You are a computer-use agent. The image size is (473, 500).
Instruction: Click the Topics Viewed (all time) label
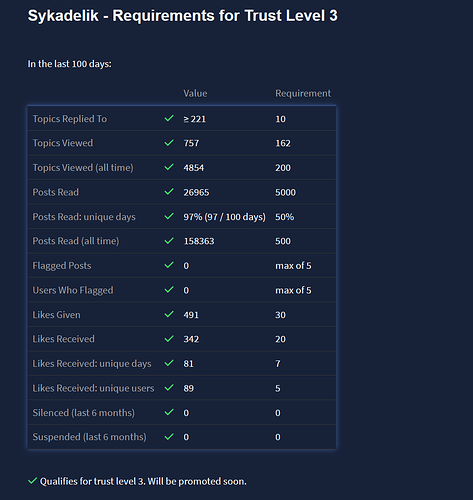[x=83, y=167]
